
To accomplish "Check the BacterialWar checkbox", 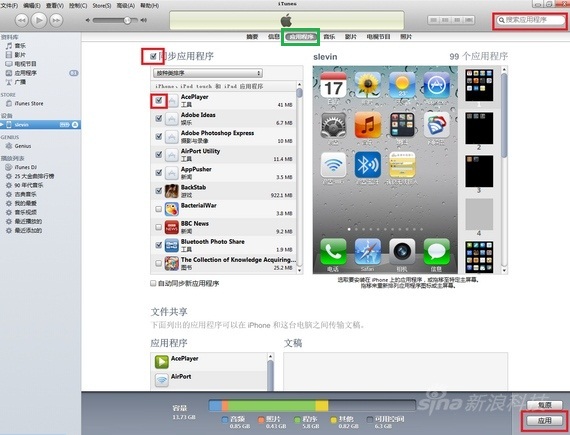I will click(158, 209).
